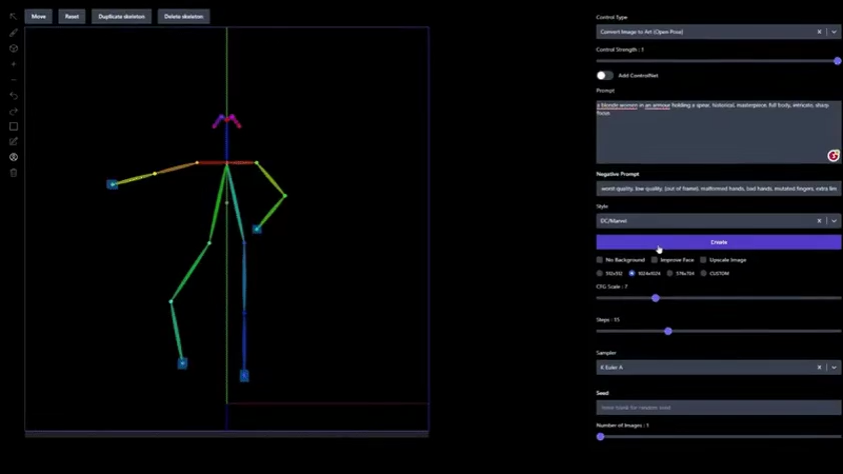Select the 512x512 size option
843x474 pixels.
coord(599,273)
